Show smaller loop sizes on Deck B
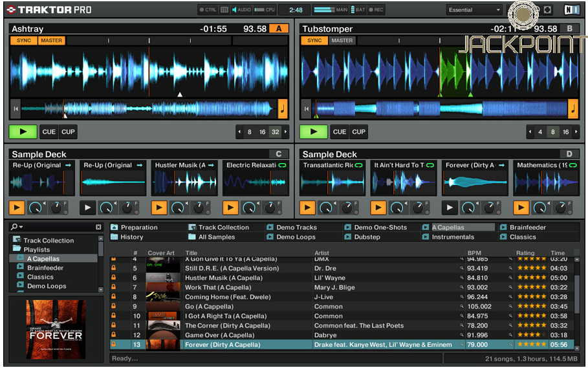 [x=530, y=131]
